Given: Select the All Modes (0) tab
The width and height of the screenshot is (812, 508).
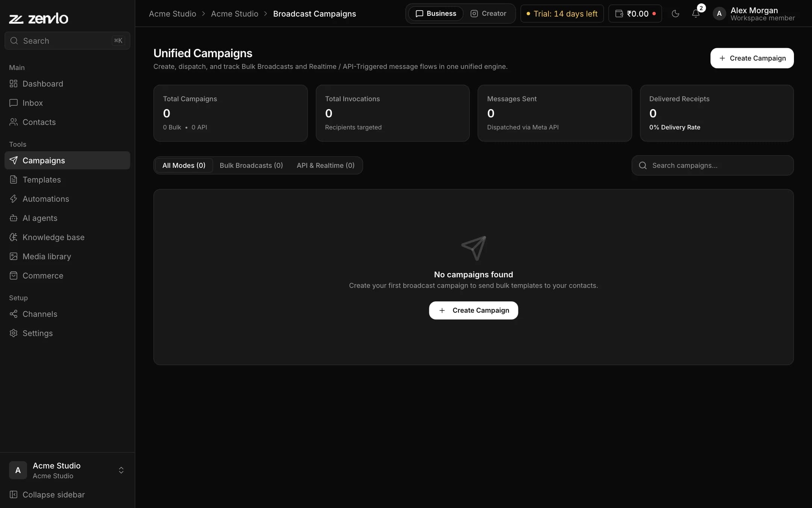Looking at the screenshot, I should pos(184,166).
